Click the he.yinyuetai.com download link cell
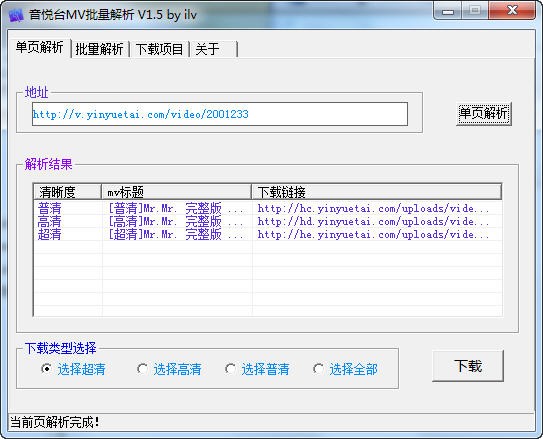The image size is (543, 439). [377, 234]
